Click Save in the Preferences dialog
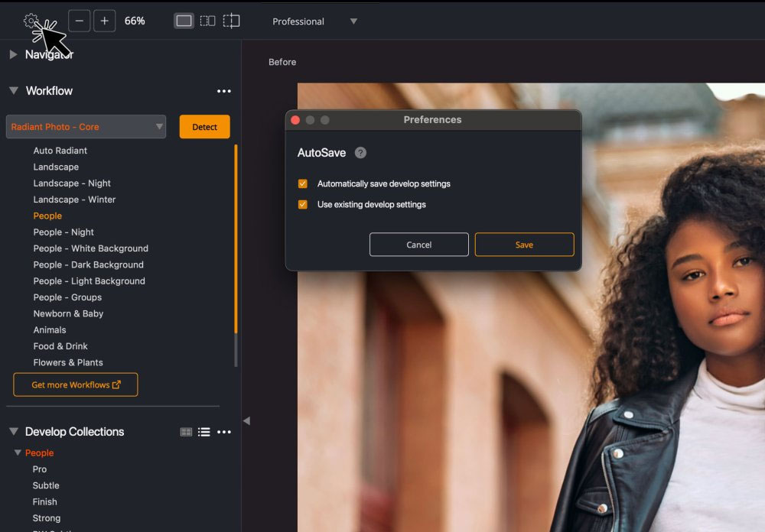Viewport: 765px width, 532px height. (524, 245)
